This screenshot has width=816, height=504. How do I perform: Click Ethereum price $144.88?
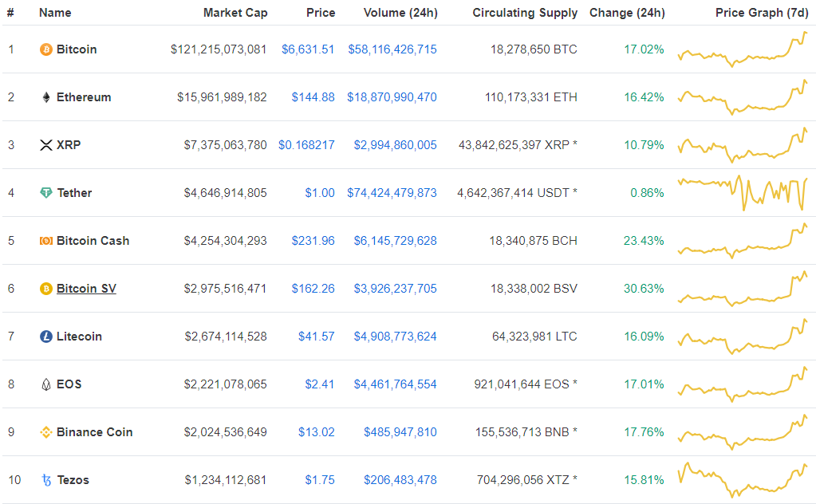(x=313, y=97)
